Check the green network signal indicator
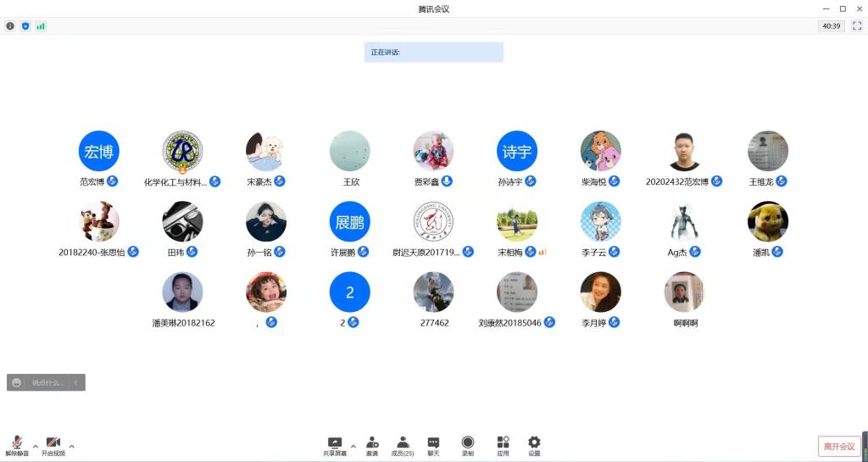 41,26
